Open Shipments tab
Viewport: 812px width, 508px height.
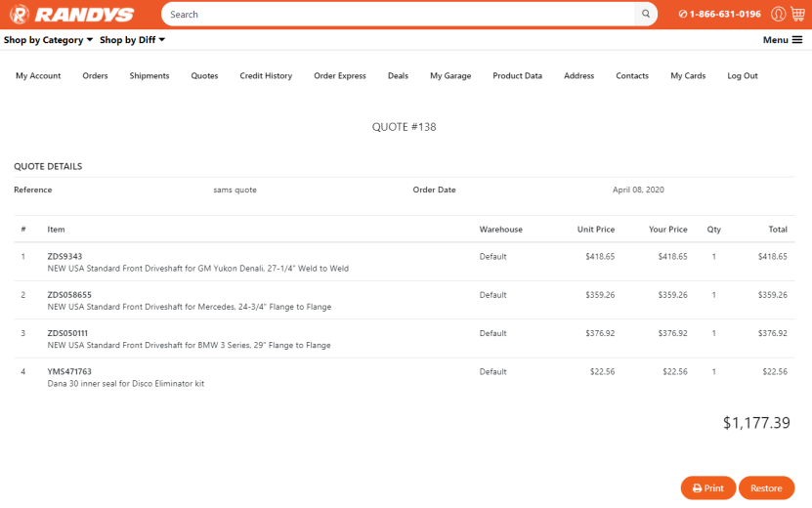click(150, 75)
